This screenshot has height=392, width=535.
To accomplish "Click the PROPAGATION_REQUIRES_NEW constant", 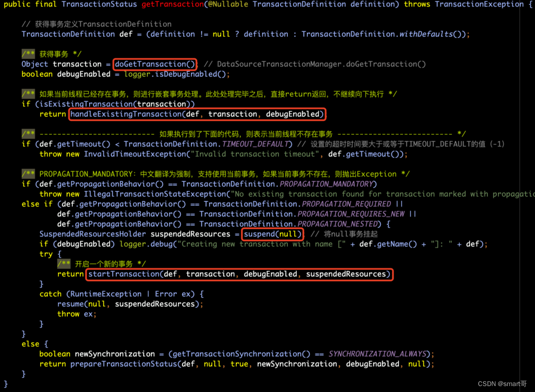I will pos(351,214).
